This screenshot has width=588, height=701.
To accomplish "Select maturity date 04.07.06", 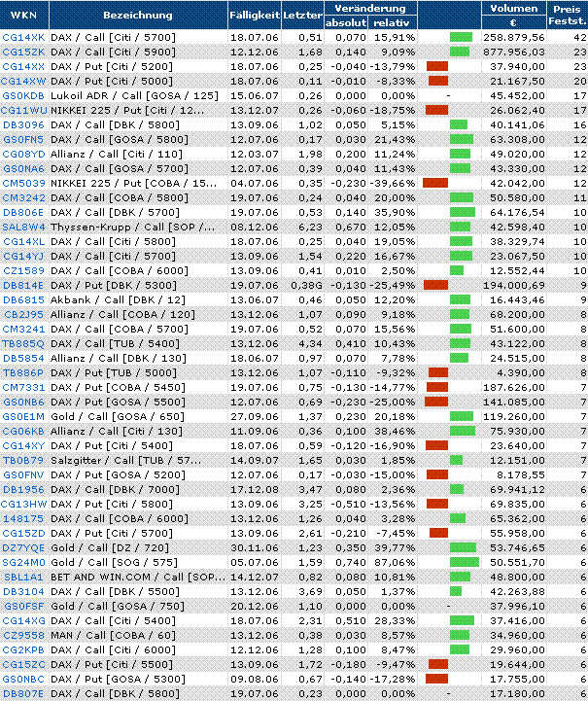I will click(x=255, y=184).
